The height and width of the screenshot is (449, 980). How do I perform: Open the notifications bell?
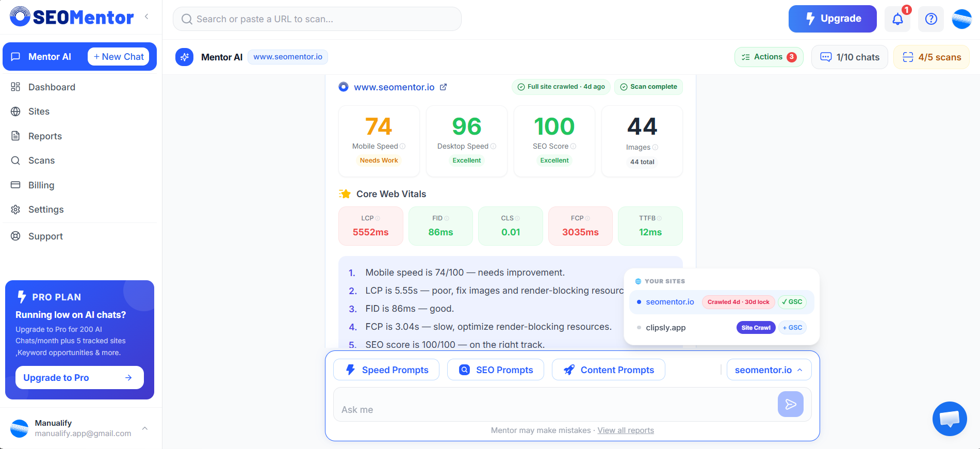tap(897, 19)
